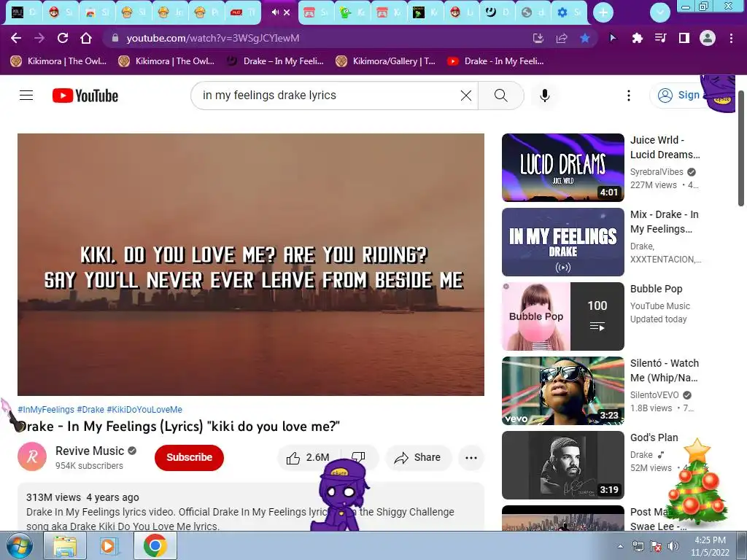Reload the current YouTube page

coord(63,38)
